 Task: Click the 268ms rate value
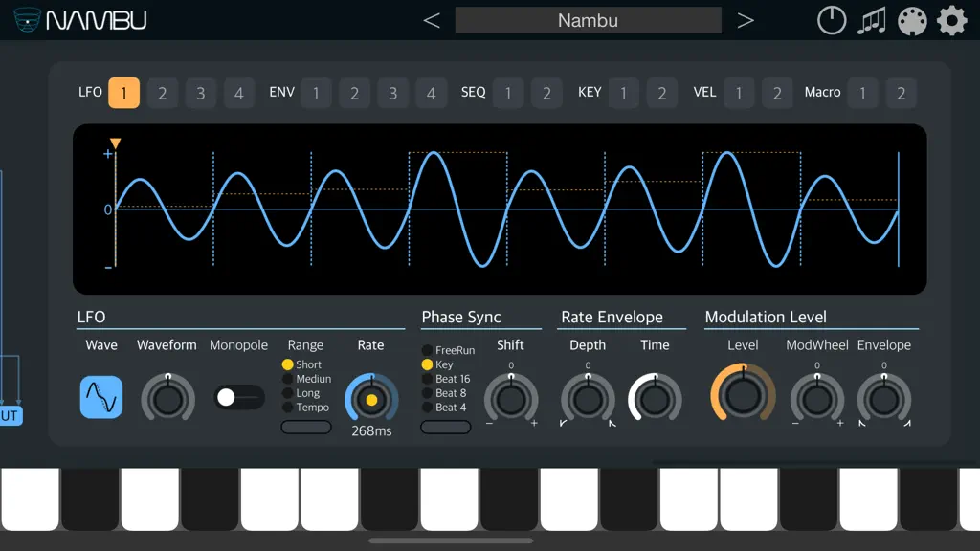point(371,431)
